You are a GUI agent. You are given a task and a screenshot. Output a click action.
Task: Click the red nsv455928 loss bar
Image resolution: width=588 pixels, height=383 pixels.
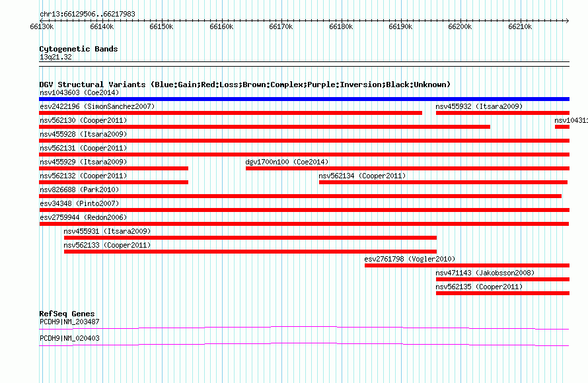(x=304, y=141)
